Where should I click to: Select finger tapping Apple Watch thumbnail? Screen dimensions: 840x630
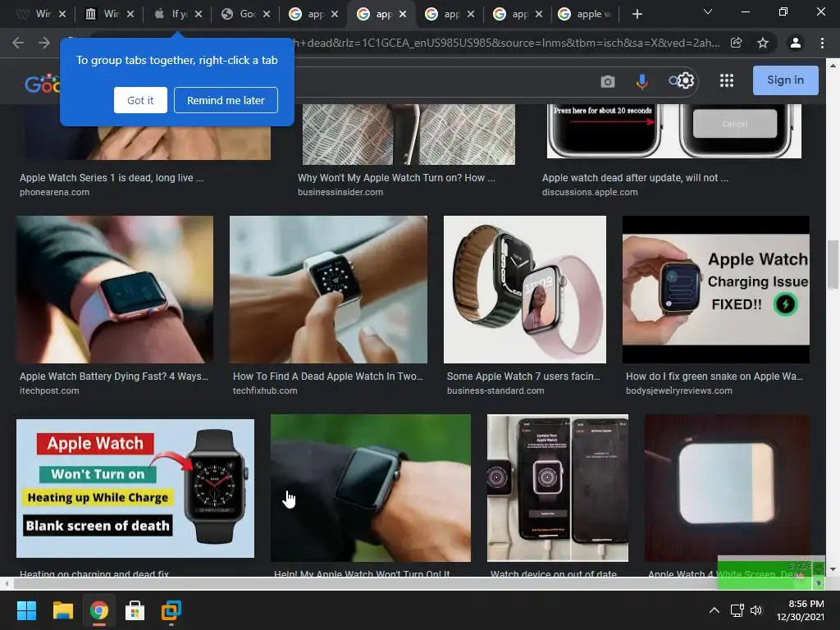click(328, 290)
